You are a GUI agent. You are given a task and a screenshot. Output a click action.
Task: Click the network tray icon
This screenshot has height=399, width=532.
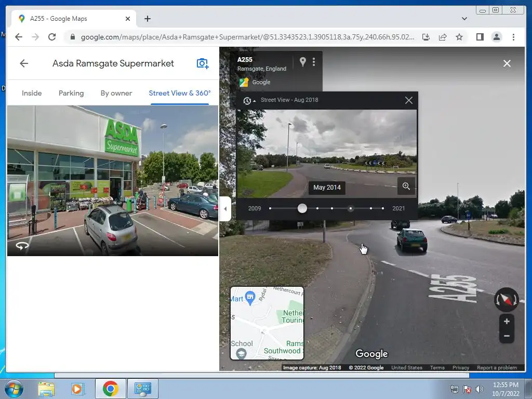[454, 389]
